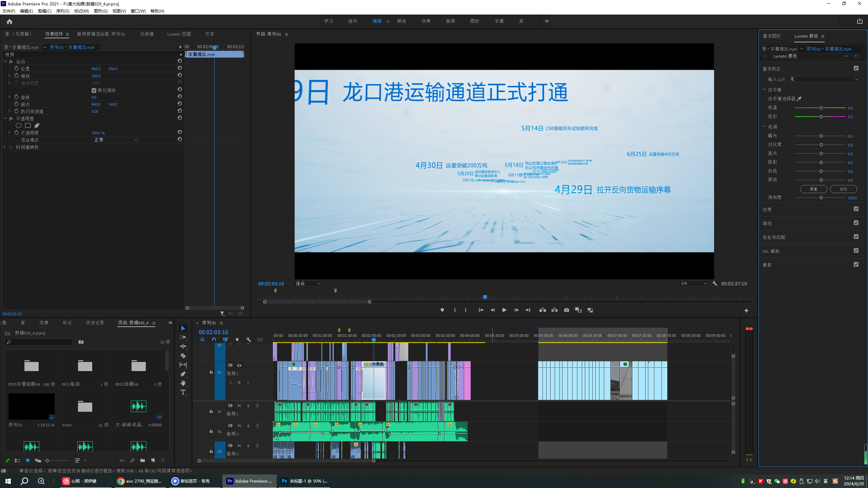Select the Type (T) tool
The height and width of the screenshot is (488, 868).
(x=183, y=392)
